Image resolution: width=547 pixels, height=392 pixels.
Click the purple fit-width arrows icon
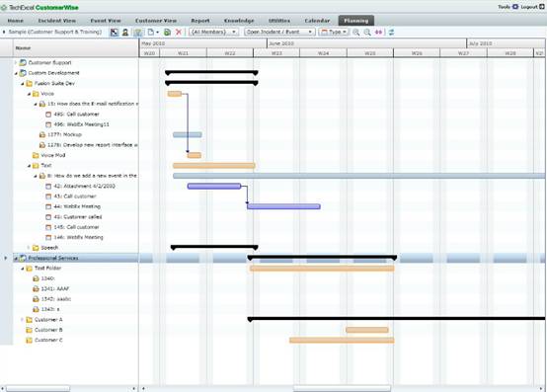(x=379, y=32)
